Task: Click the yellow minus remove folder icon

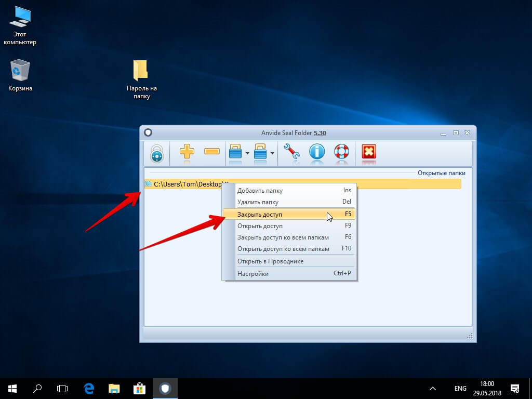Action: pos(212,151)
